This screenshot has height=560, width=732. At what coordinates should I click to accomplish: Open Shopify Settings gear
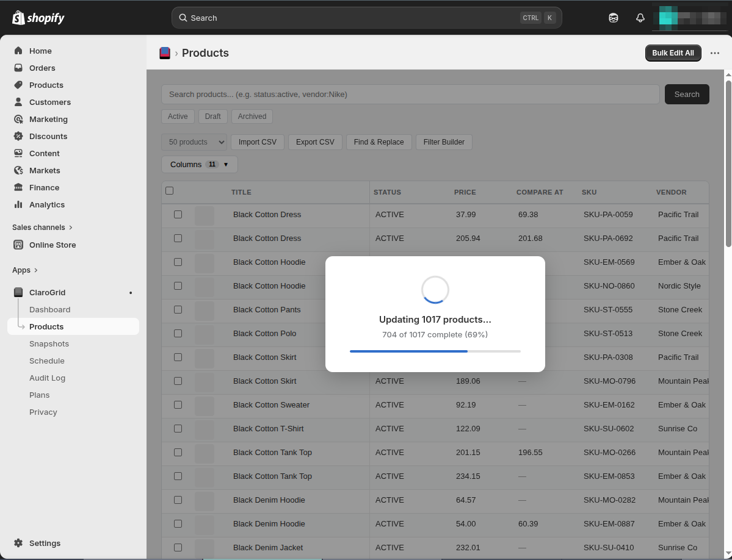44,543
